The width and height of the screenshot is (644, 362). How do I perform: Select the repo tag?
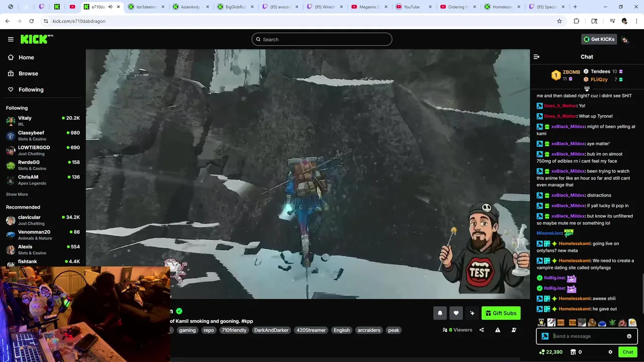click(209, 330)
